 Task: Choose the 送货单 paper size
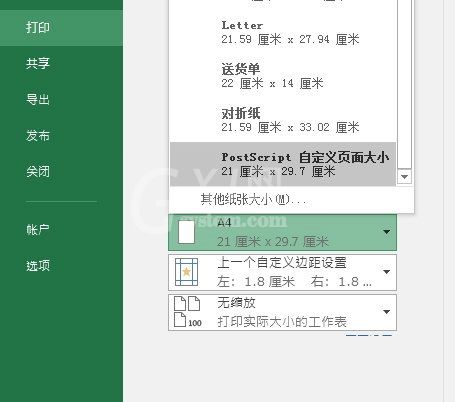tap(283, 76)
